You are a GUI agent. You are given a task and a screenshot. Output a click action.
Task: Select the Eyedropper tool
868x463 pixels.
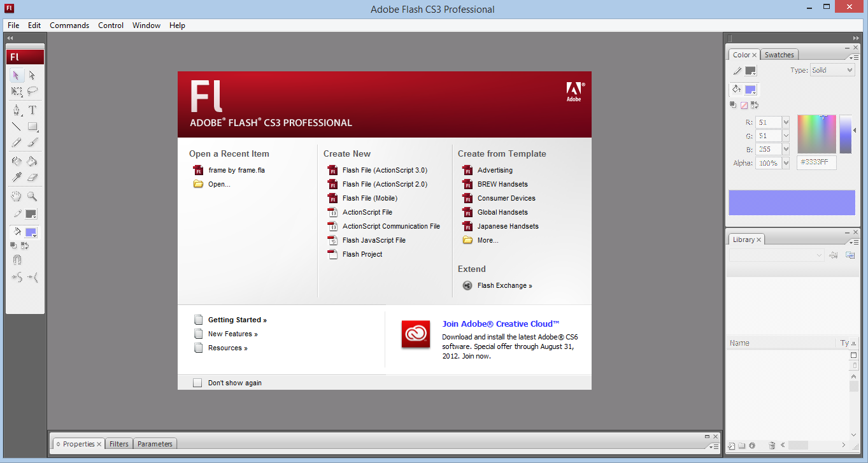(17, 177)
